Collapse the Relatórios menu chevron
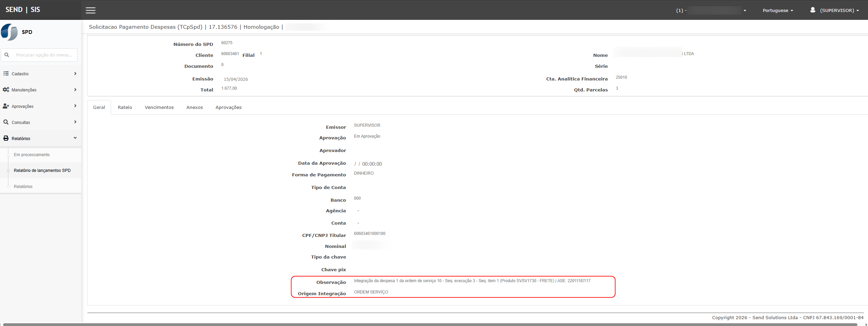Image resolution: width=868 pixels, height=326 pixels. 75,138
